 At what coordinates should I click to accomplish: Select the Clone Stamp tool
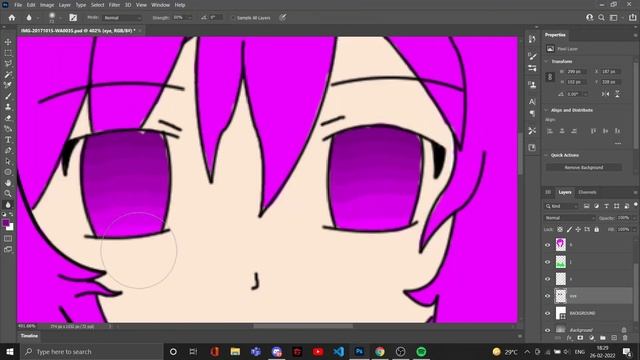pos(8,107)
